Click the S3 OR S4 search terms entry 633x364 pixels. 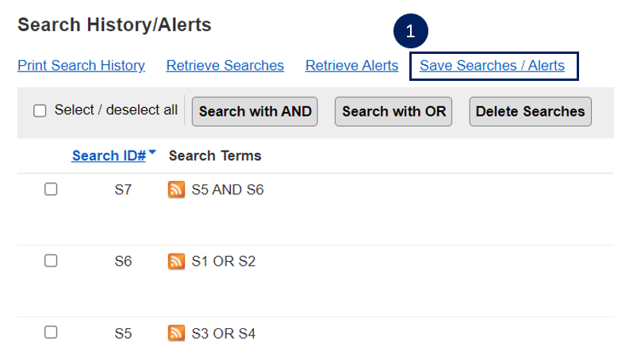click(x=224, y=334)
